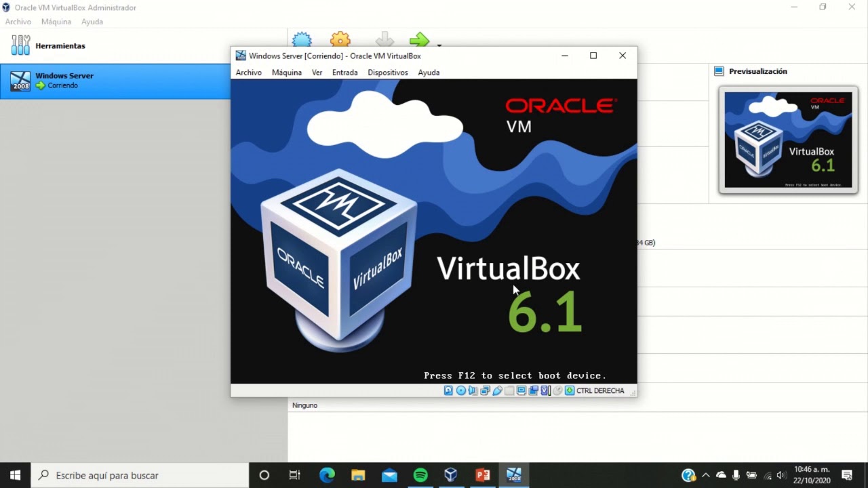The image size is (868, 488).
Task: Click the Windows Start button
Action: (16, 475)
